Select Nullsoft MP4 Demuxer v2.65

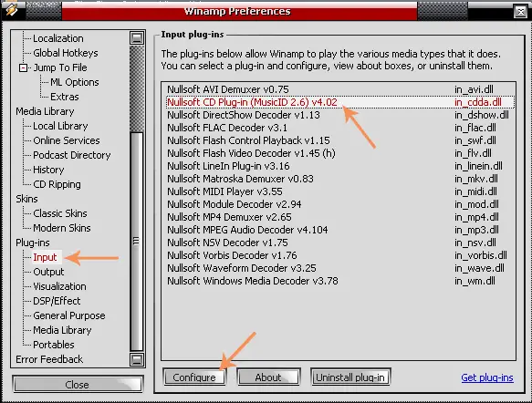pyautogui.click(x=340, y=217)
